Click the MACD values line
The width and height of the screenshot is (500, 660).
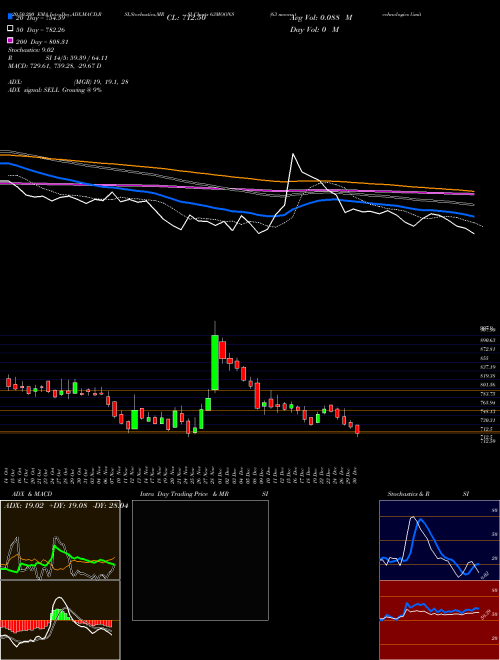pos(54,66)
